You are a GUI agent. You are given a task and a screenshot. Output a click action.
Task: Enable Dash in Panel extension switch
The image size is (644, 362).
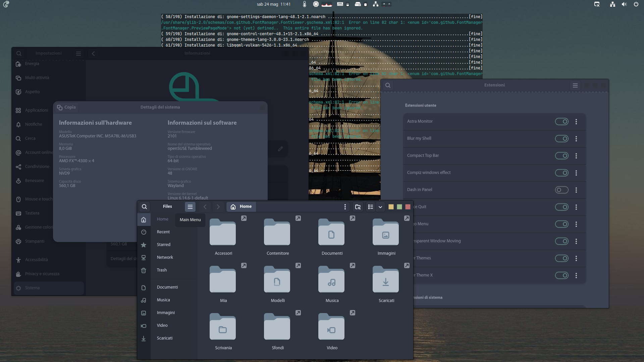[x=561, y=190]
